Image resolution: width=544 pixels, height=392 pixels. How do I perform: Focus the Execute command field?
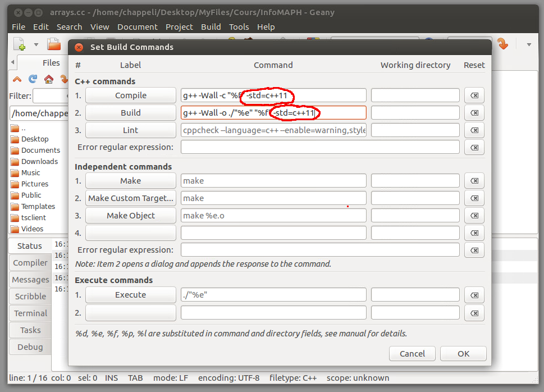[x=273, y=295]
